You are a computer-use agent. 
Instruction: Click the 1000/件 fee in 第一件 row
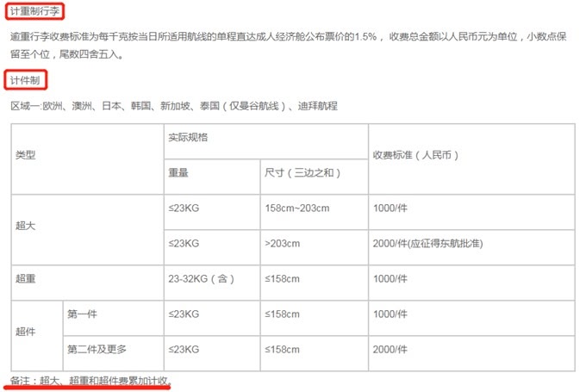(471, 318)
